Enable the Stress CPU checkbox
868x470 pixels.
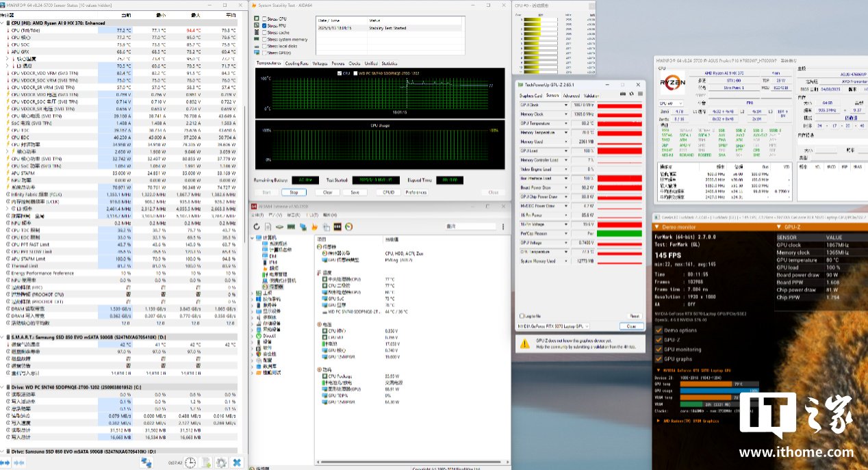[x=264, y=18]
